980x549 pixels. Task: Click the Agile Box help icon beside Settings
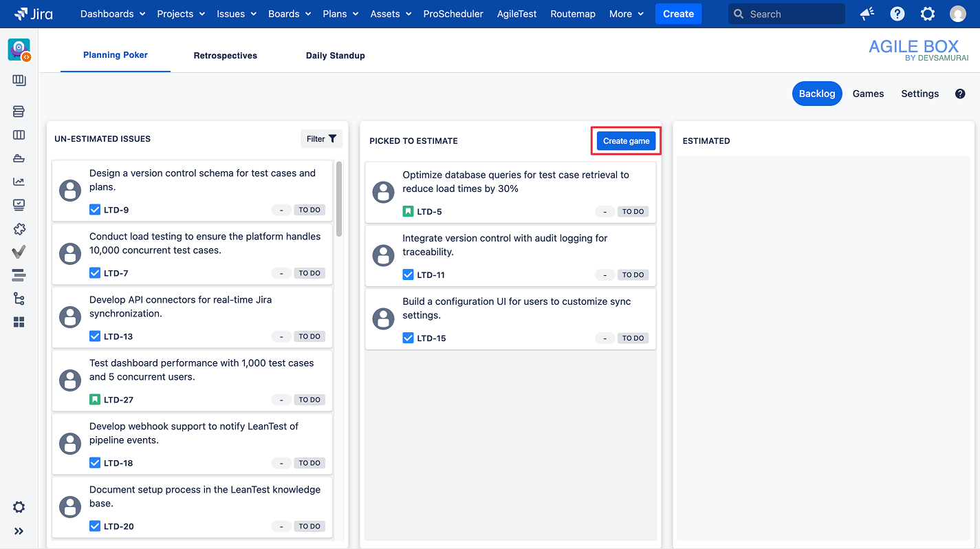(960, 94)
